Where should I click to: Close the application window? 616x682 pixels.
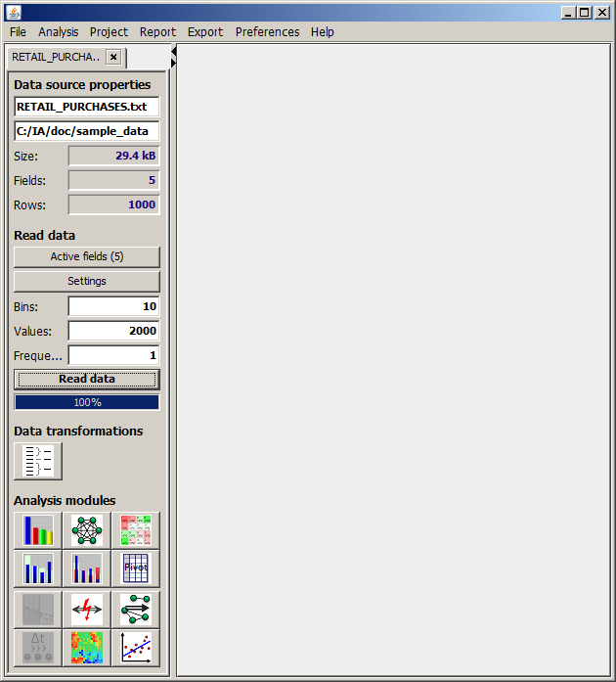602,13
